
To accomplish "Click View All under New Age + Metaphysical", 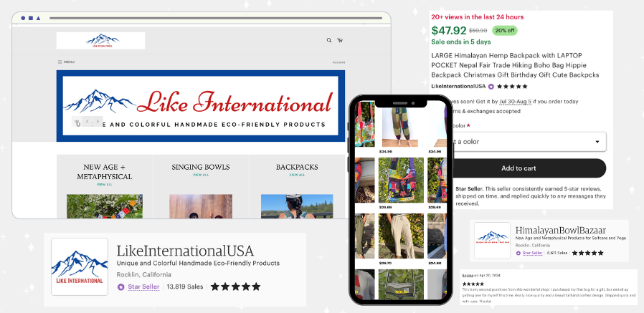I will (x=104, y=185).
